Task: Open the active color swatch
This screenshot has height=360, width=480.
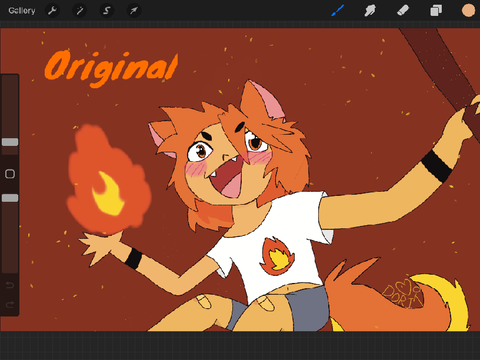Action: pos(468,11)
